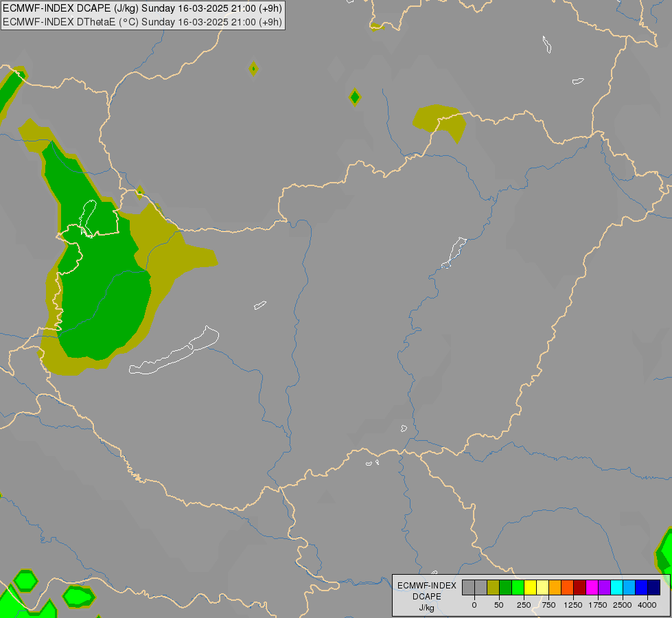The width and height of the screenshot is (672, 618).
Task: Click the 'ECMWF-INDEX DThetaE (°C)' title line
Action: tap(142, 22)
